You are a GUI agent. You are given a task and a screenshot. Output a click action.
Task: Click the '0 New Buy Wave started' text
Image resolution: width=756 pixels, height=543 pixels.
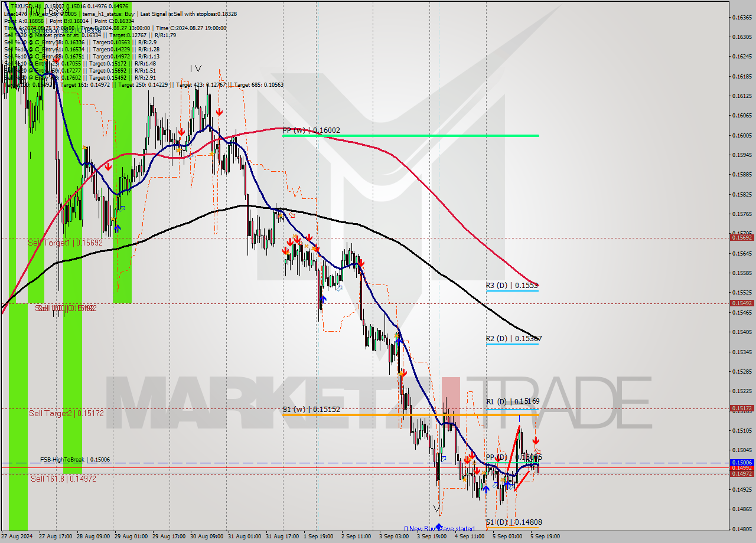[x=439, y=529]
